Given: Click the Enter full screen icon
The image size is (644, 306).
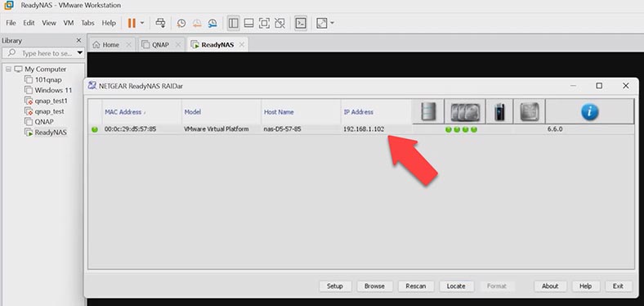Looking at the screenshot, I should click(264, 23).
